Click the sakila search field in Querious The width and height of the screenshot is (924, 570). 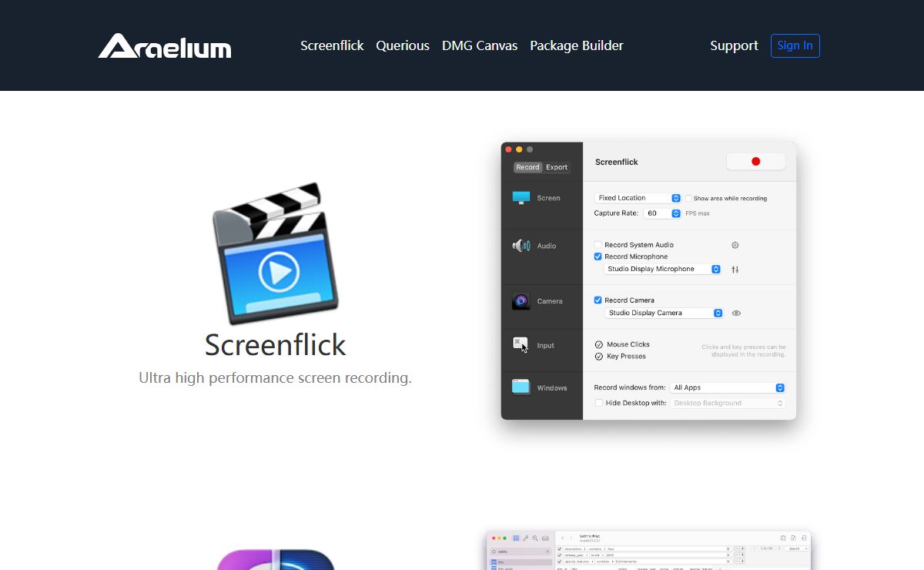[521, 552]
